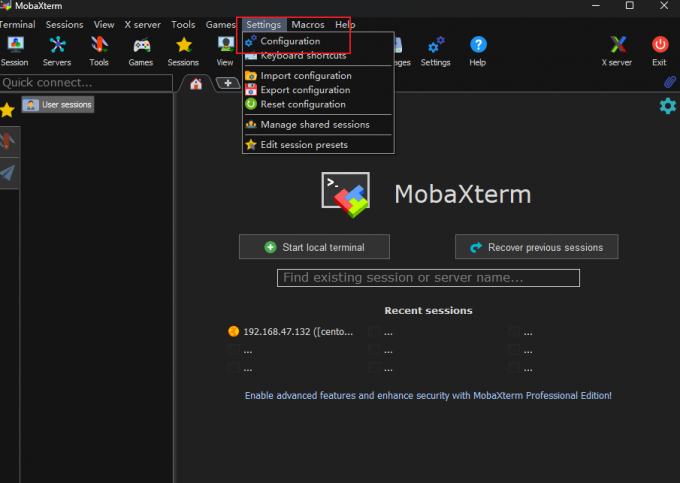The height and width of the screenshot is (483, 680).
Task: Select Import configuration menu entry
Action: point(318,76)
